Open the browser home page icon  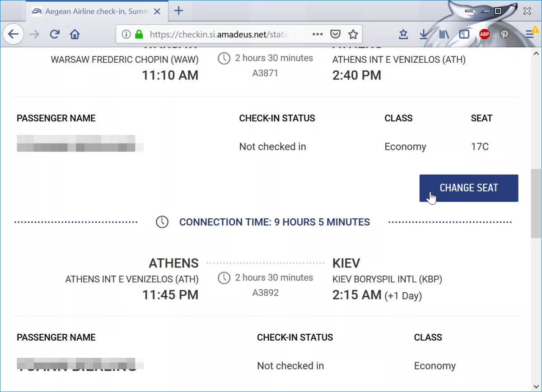pos(75,34)
